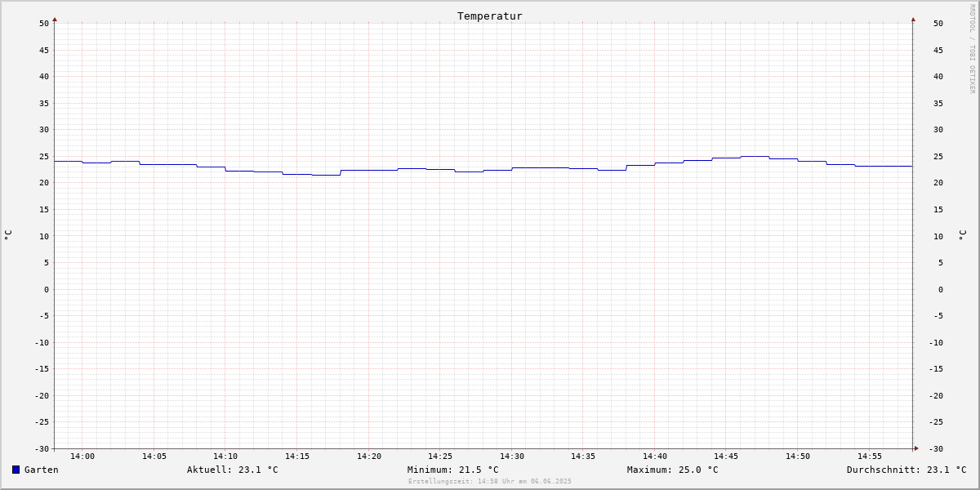
Task: Click the 0 label on the left axis
Action: [47, 289]
